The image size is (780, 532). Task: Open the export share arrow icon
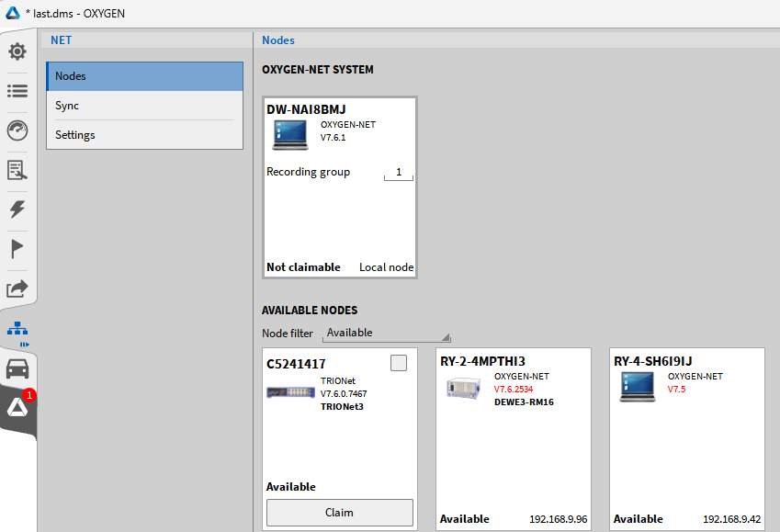pos(17,289)
